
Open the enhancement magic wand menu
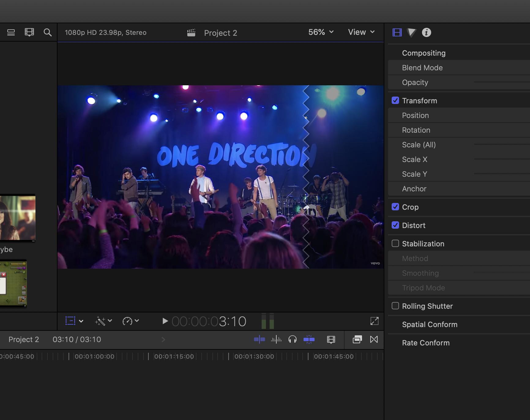coord(110,321)
